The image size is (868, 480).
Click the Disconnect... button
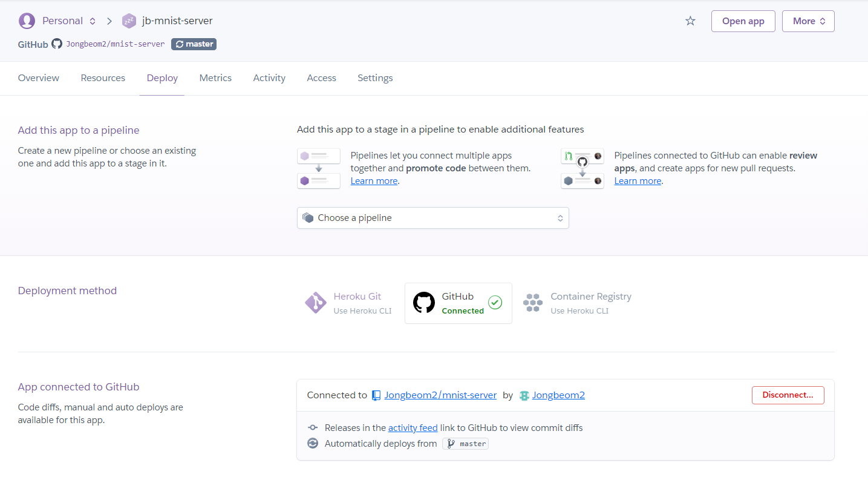(788, 395)
